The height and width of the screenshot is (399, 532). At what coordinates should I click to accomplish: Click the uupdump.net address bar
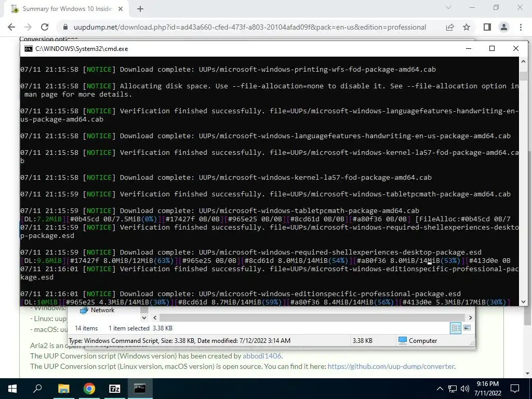250,27
